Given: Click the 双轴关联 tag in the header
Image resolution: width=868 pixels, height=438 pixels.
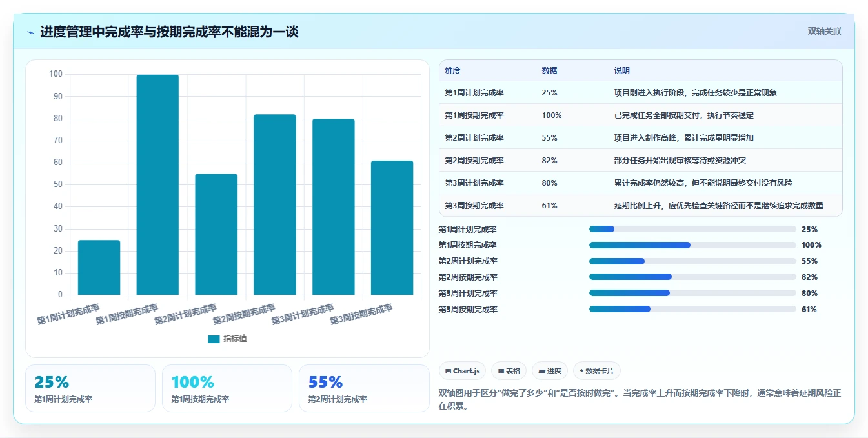Looking at the screenshot, I should (x=825, y=32).
